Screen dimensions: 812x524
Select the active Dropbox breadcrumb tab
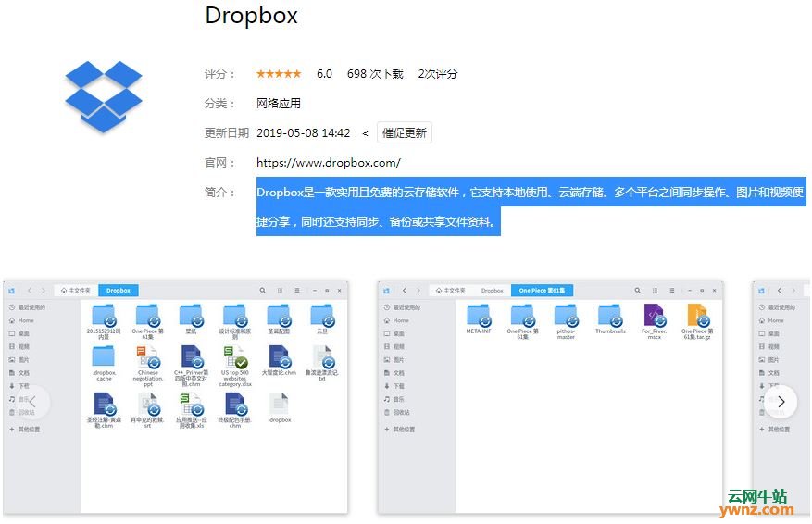coord(119,291)
